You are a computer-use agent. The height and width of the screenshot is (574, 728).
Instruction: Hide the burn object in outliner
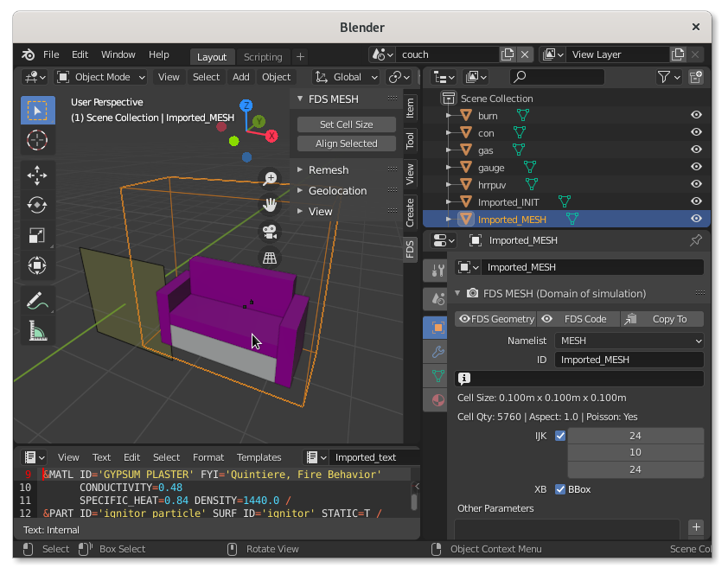click(x=695, y=115)
